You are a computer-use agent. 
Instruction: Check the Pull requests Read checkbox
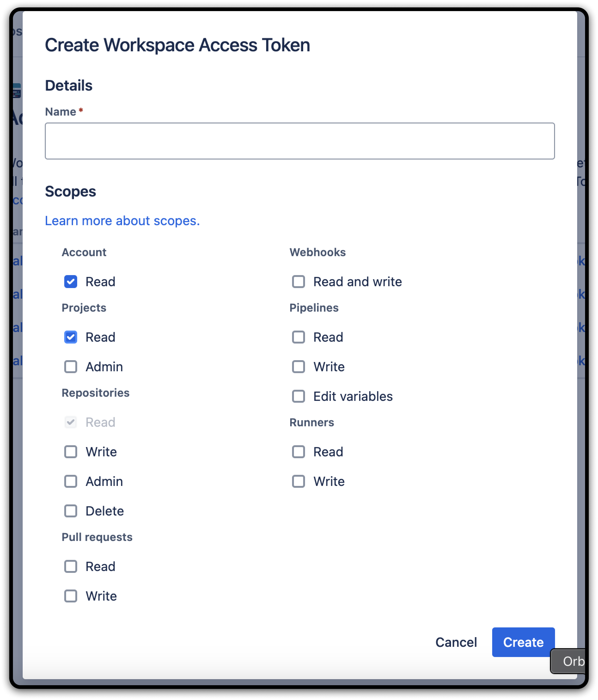click(70, 567)
